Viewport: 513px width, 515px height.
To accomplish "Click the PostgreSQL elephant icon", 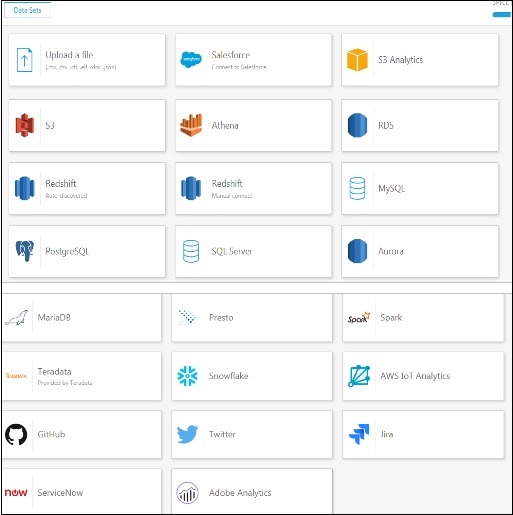I will point(25,251).
